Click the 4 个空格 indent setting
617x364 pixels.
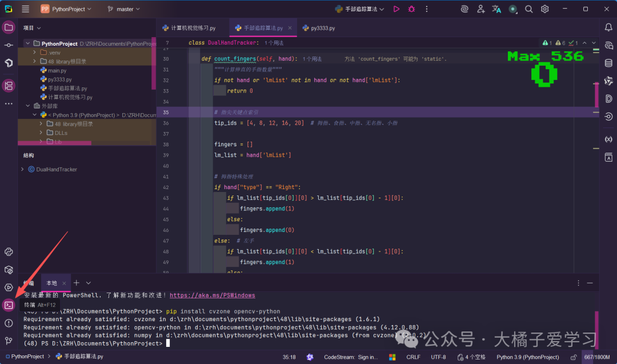point(471,357)
